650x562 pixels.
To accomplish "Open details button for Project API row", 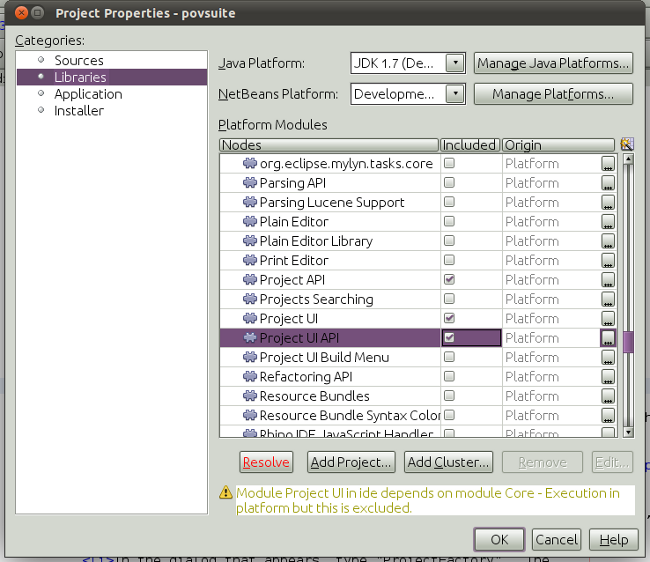I will point(608,280).
